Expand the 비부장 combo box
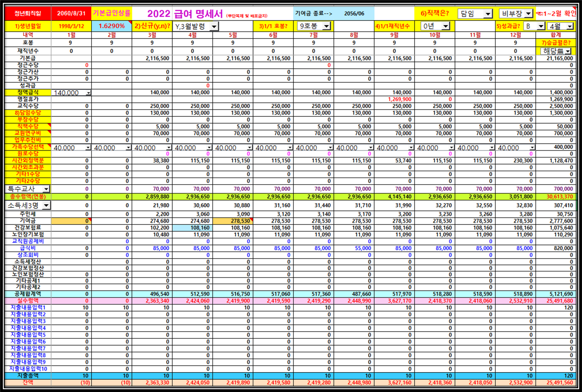 click(x=529, y=13)
